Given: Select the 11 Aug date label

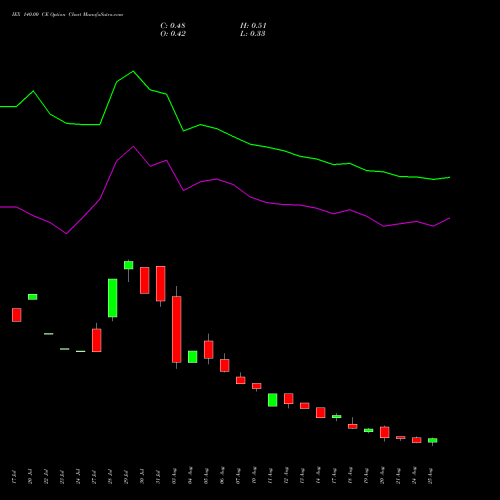Looking at the screenshot, I should pyautogui.click(x=270, y=476).
